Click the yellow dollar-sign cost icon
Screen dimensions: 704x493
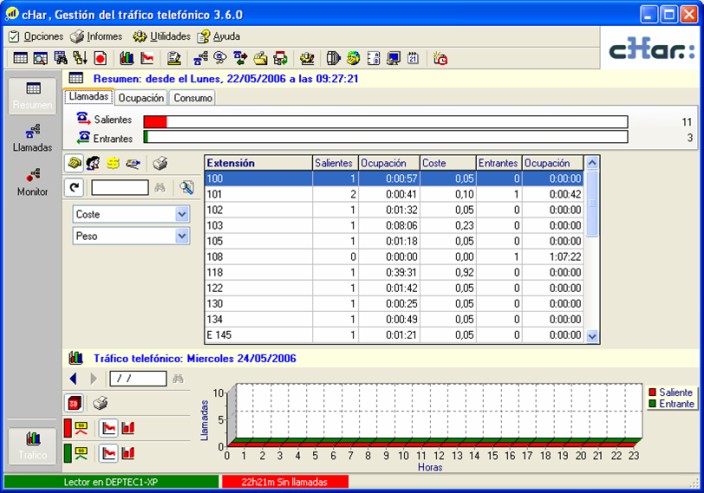click(113, 163)
